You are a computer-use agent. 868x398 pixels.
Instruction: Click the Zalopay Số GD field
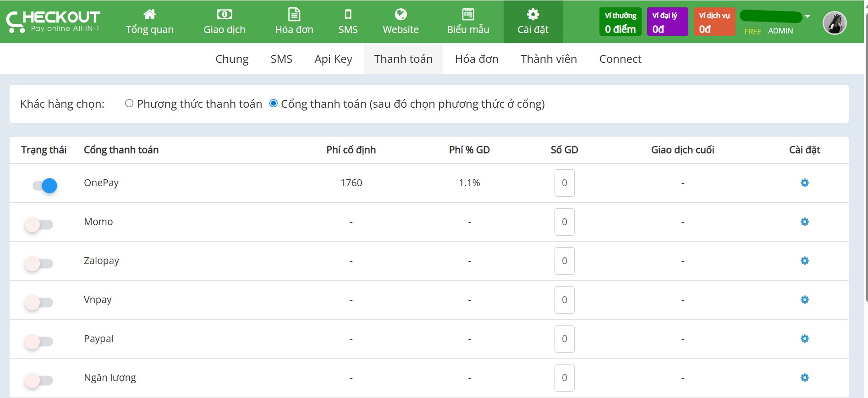tap(565, 261)
